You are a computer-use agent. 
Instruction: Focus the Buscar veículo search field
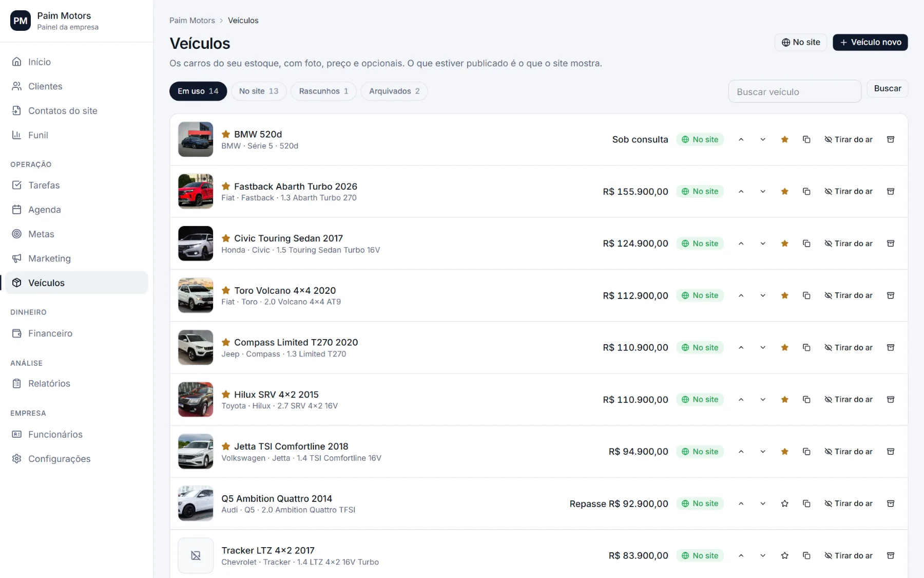click(795, 91)
